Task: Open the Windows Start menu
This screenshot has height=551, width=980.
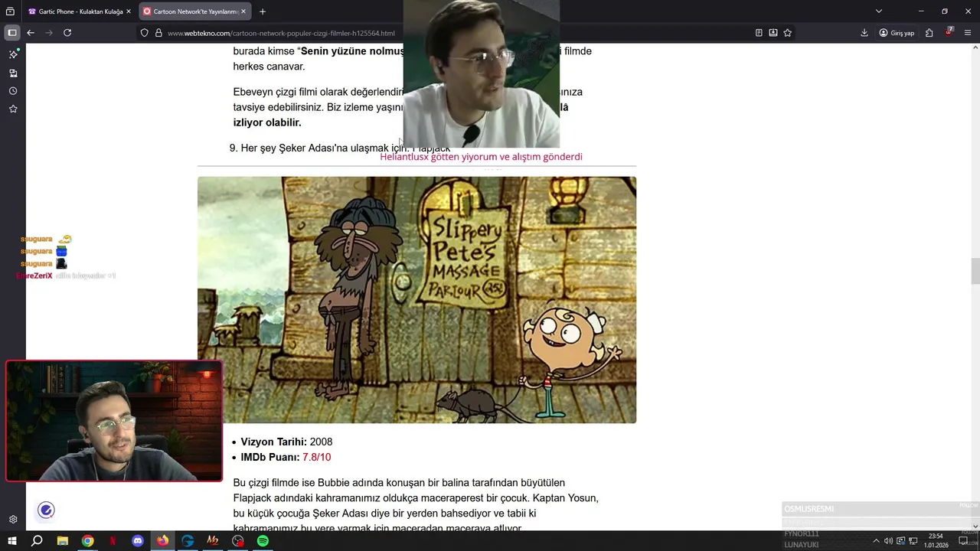Action: [11, 541]
